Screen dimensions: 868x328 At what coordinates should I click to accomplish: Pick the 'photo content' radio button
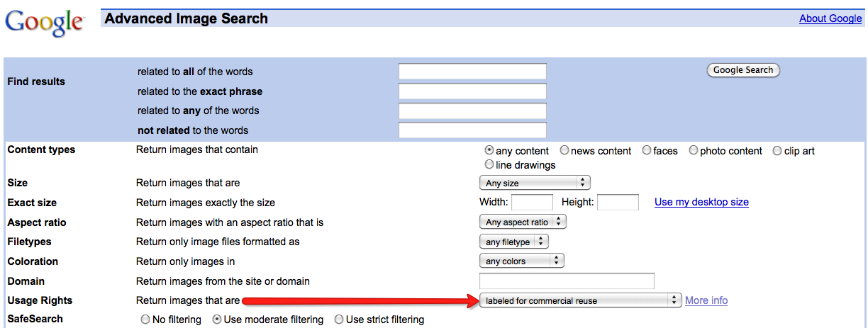coord(694,150)
